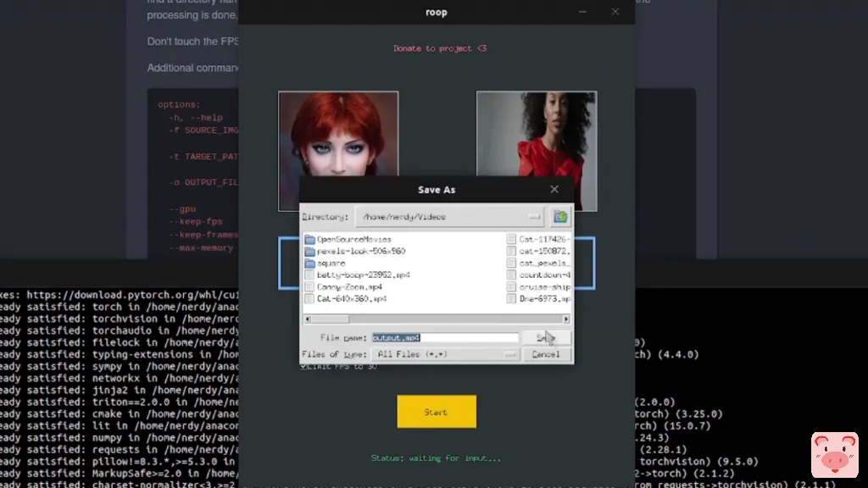Viewport: 868px width, 488px height.
Task: Click the file list scroll-left arrow
Action: click(x=308, y=319)
